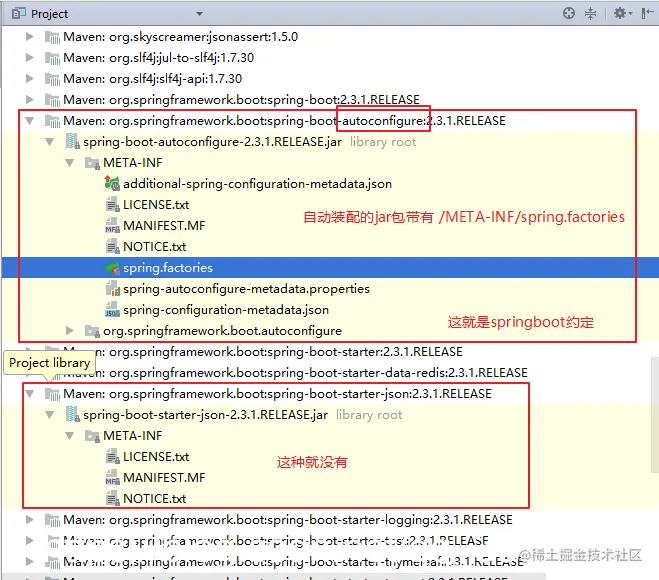Click the vertical scrollbar of project tree
The height and width of the screenshot is (580, 659).
pos(655,414)
